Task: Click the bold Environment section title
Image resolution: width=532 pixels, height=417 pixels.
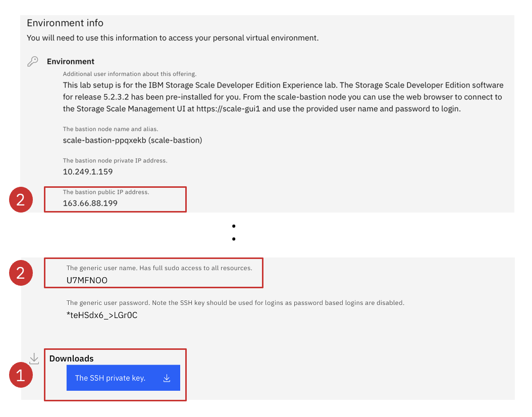Action: click(71, 62)
